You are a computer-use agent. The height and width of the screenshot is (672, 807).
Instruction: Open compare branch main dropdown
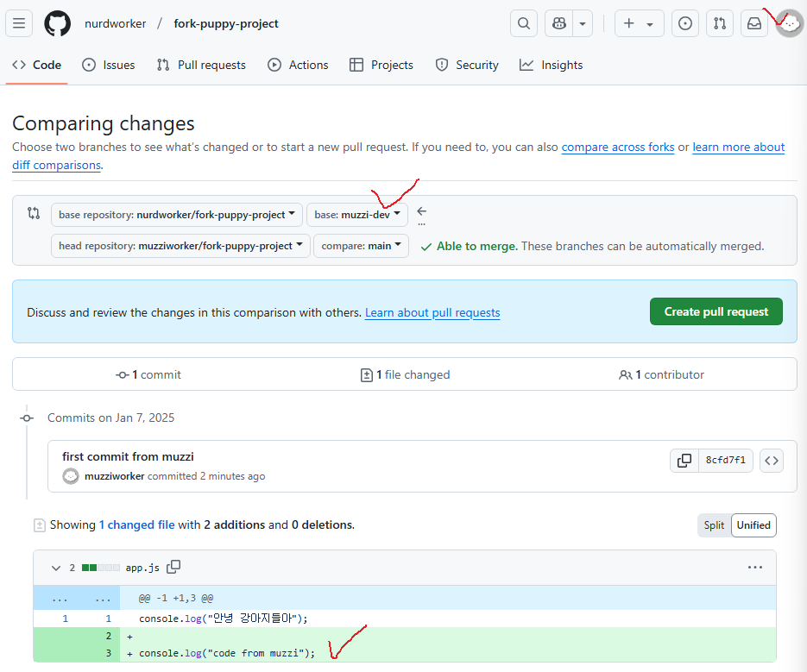[x=361, y=246]
